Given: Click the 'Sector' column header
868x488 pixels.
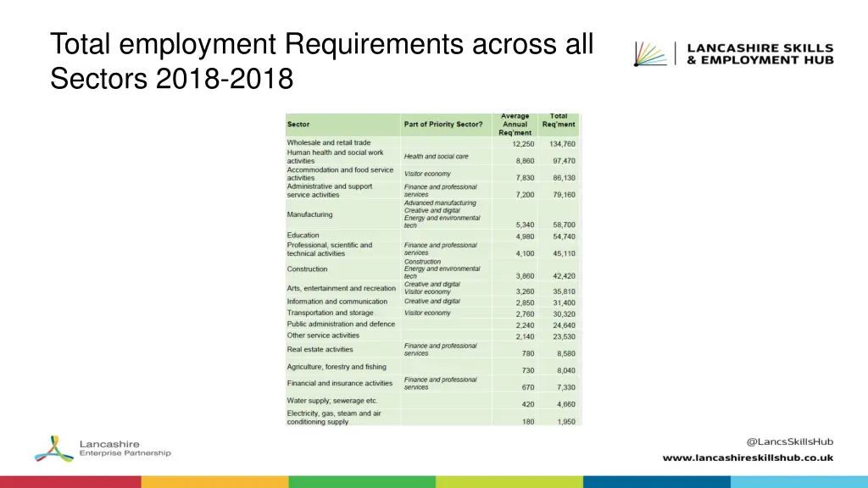Looking at the screenshot, I should point(298,125).
